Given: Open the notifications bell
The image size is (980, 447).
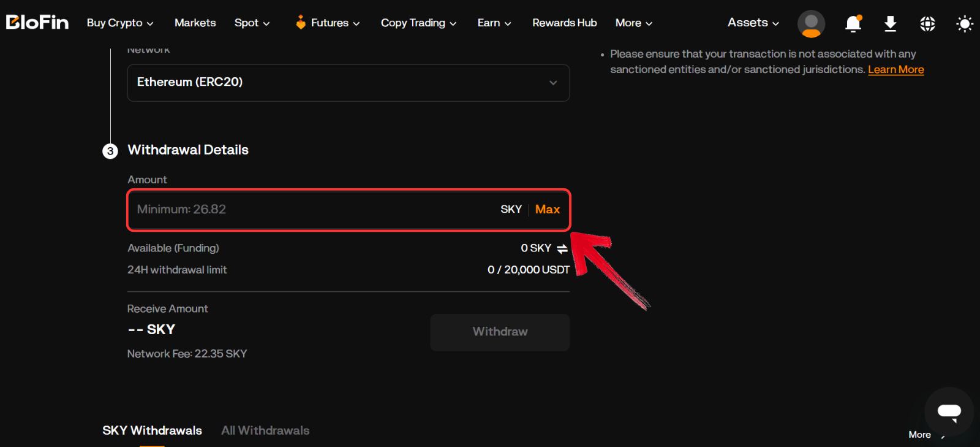Looking at the screenshot, I should click(x=853, y=23).
